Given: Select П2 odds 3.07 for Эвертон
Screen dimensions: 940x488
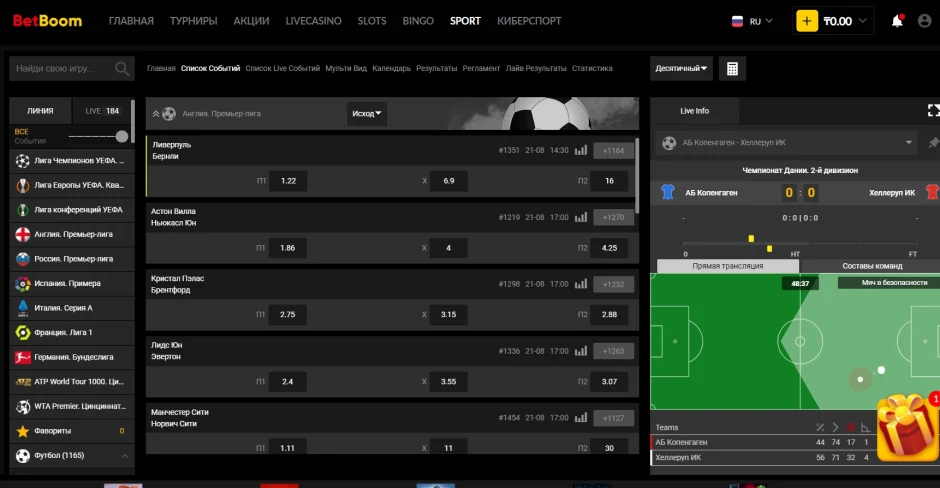Looking at the screenshot, I should coord(609,381).
